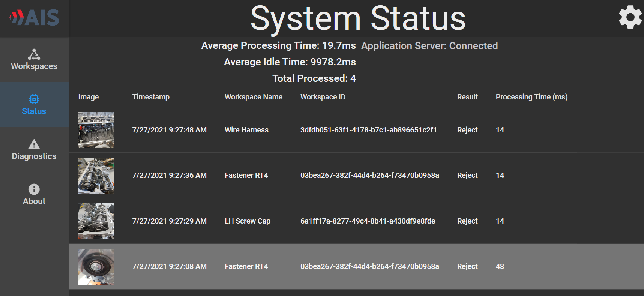Click the highlighted row's processing time 48
This screenshot has height=296, width=644.
pos(500,266)
